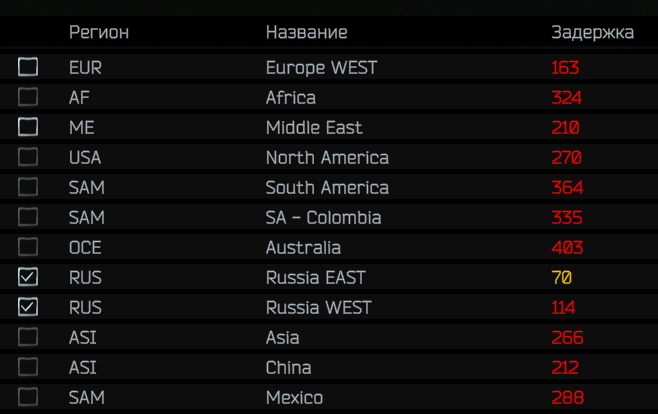Enable the Middle East server checkbox
The height and width of the screenshot is (414, 658).
pos(28,127)
